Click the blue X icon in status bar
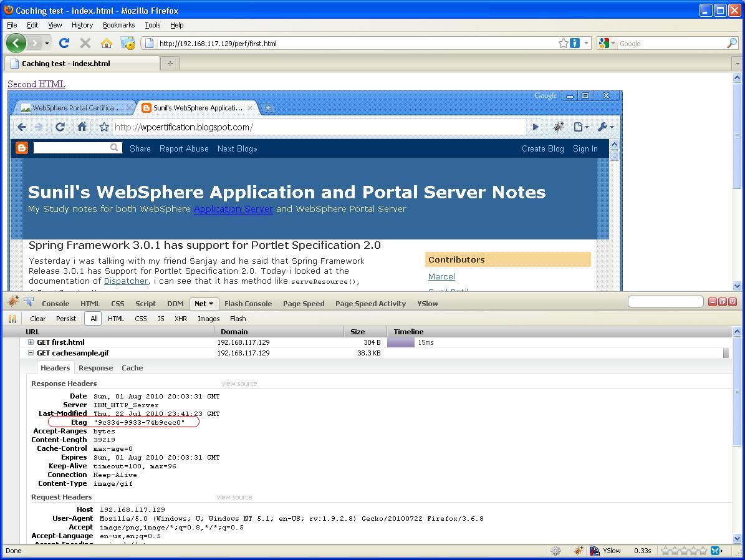Image resolution: width=745 pixels, height=560 pixels. pos(714,551)
